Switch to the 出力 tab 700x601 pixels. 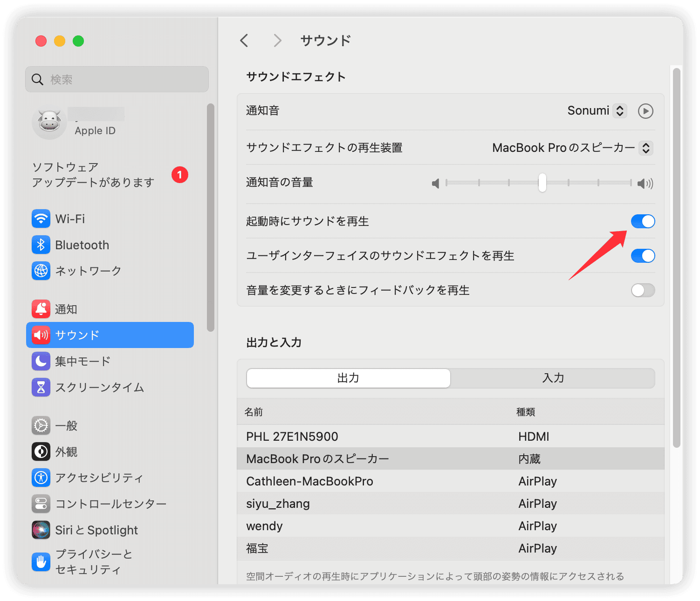coord(348,378)
